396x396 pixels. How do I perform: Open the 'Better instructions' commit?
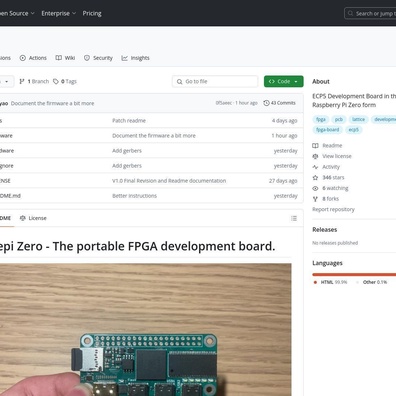click(x=134, y=196)
